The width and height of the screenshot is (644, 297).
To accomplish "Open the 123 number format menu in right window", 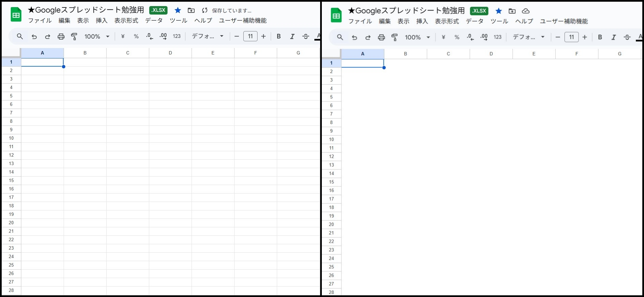I will pos(497,37).
